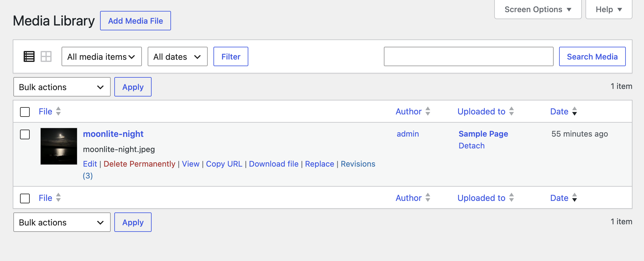
Task: Sort by Author using top header arrows
Action: tap(428, 111)
